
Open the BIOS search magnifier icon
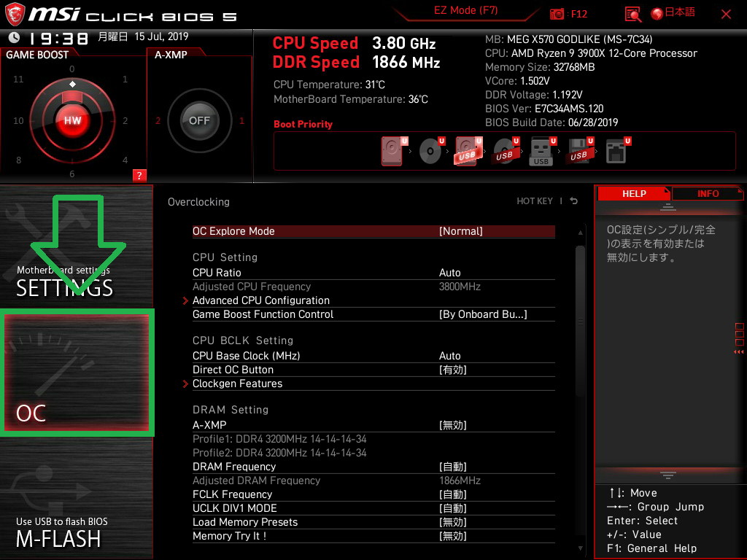(x=632, y=15)
